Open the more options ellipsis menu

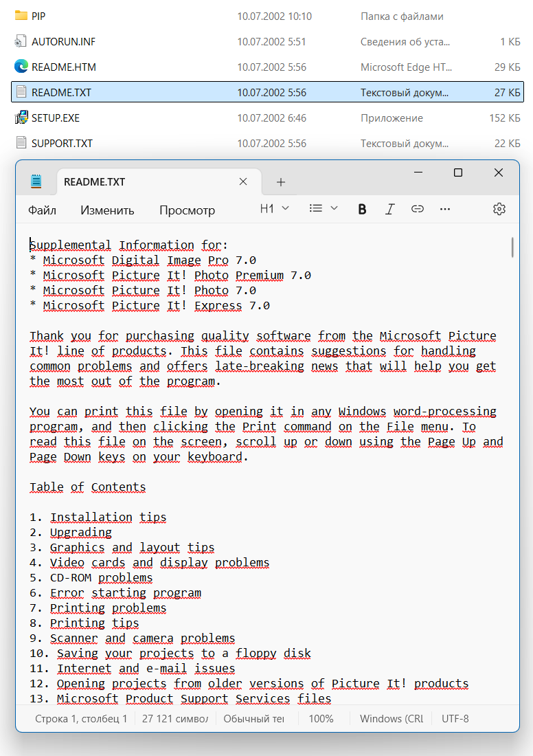445,209
